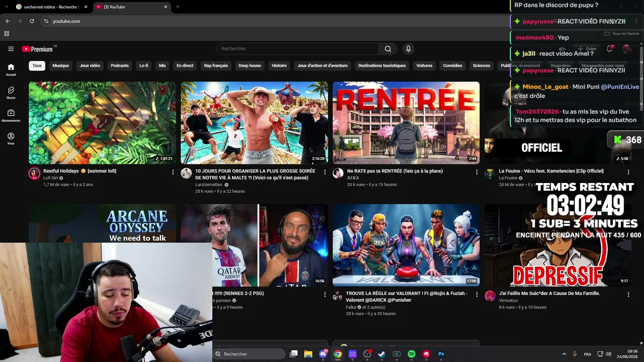This screenshot has height=362, width=644.
Task: Filter by En direct chip
Action: (185, 65)
